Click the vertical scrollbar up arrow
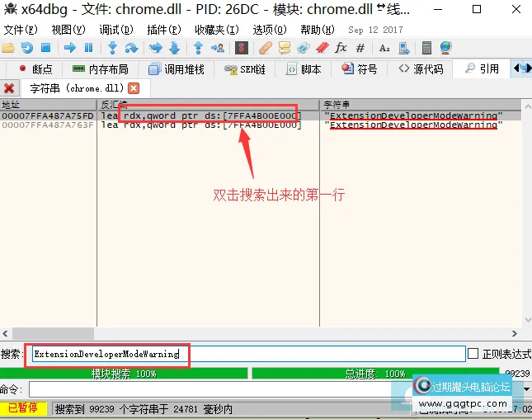 click(528, 106)
